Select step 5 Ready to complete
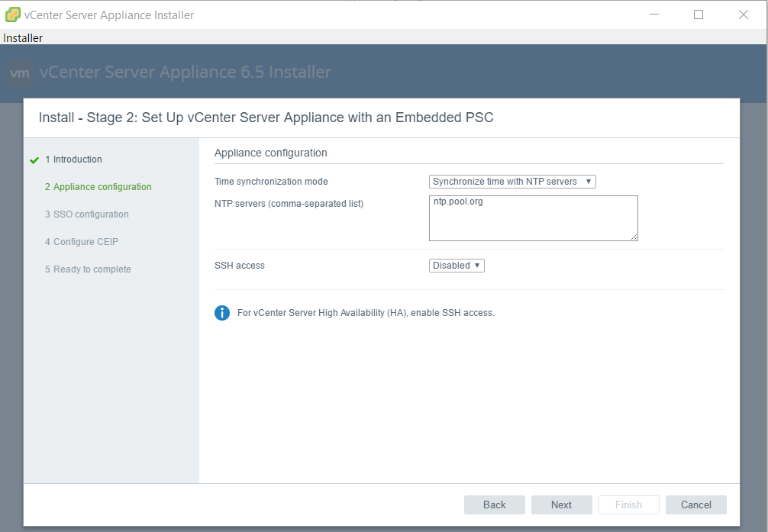The height and width of the screenshot is (532, 768). click(x=88, y=269)
